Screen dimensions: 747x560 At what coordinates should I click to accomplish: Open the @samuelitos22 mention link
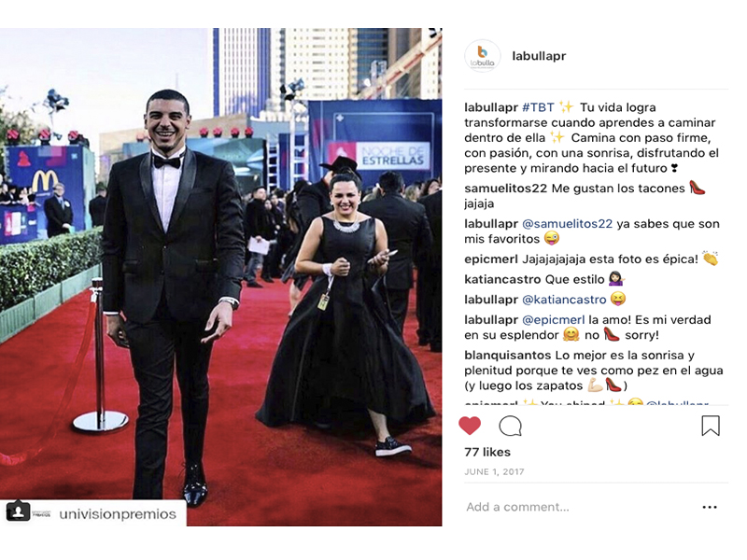click(x=567, y=224)
